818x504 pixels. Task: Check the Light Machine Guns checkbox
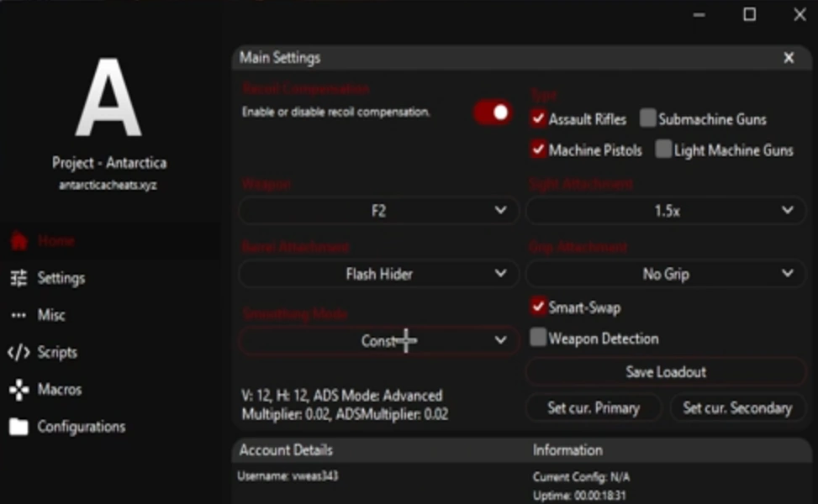point(663,149)
